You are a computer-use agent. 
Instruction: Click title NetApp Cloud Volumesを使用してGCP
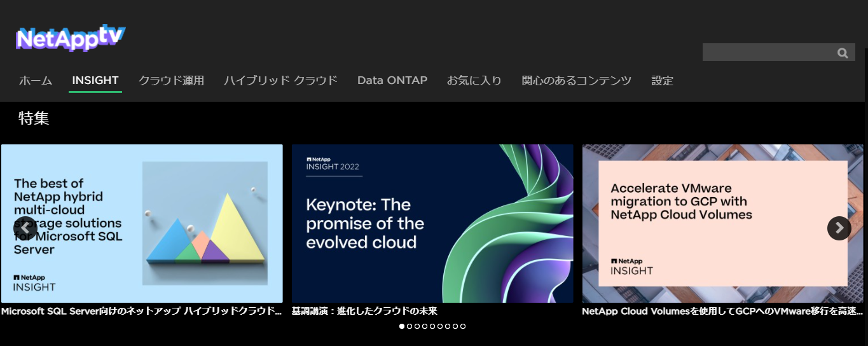722,312
